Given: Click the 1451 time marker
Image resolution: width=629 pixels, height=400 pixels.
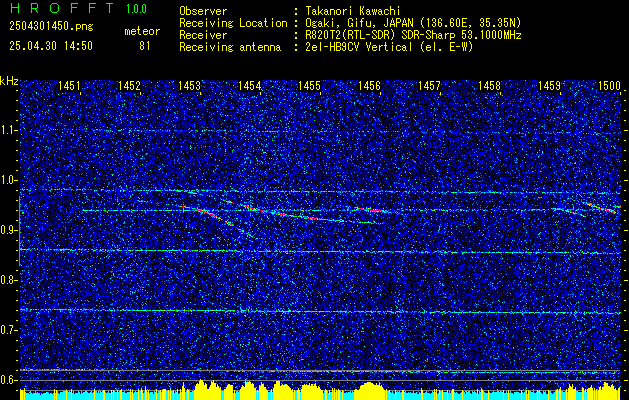Looking at the screenshot, I should (x=69, y=85).
